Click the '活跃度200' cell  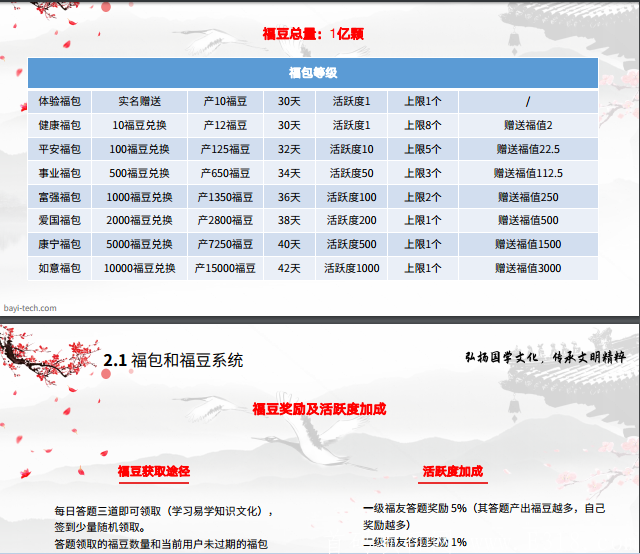tap(351, 220)
